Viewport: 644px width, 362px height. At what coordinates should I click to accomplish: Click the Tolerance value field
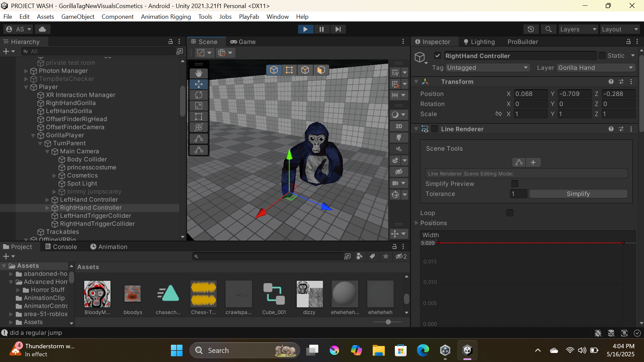pyautogui.click(x=519, y=194)
